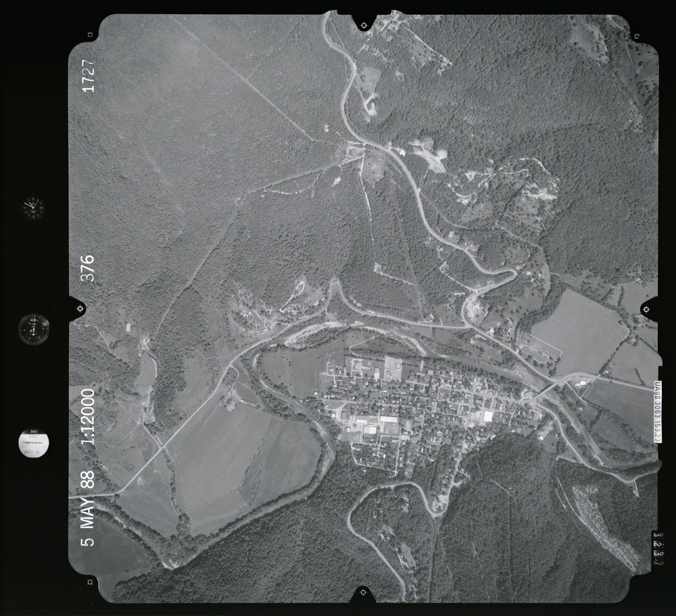Click the bottom-right corner registration mark

click(636, 580)
